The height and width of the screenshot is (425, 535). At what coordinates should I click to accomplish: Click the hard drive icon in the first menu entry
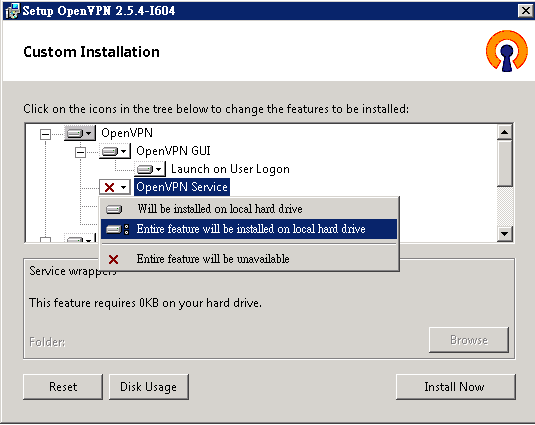(x=114, y=209)
